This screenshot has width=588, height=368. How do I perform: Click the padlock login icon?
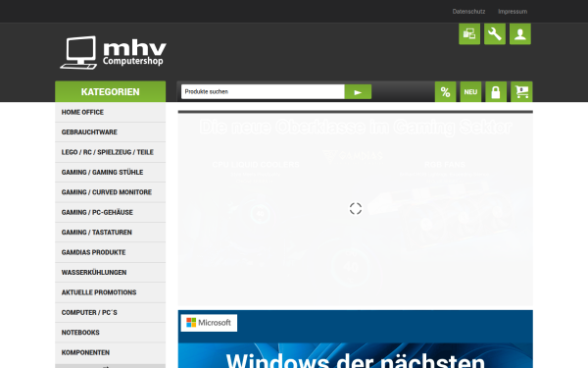[496, 92]
